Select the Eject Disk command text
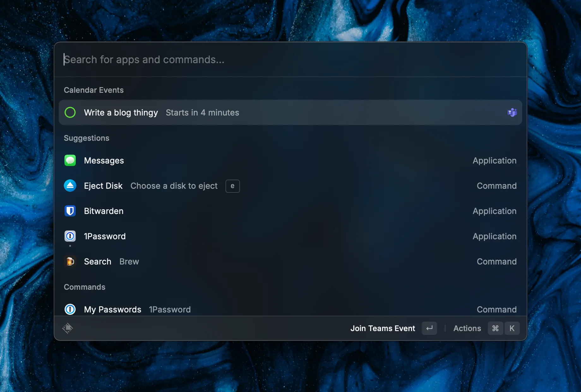 coord(103,186)
